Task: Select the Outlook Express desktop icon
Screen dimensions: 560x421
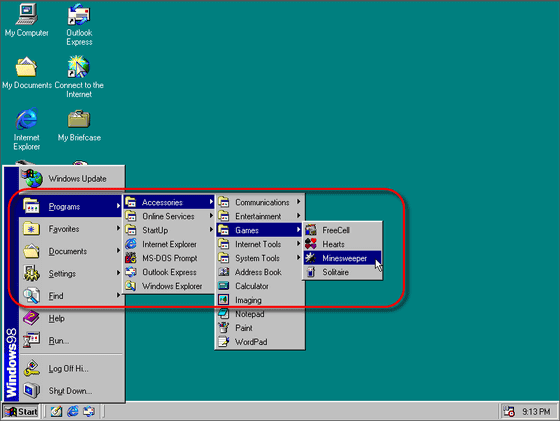Action: pos(79,25)
